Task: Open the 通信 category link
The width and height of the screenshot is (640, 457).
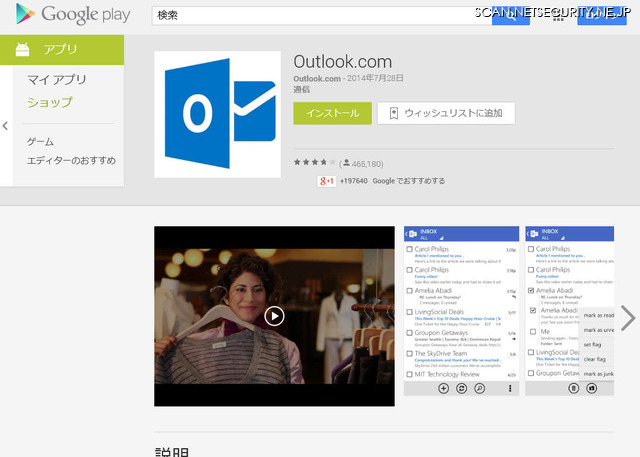Action: click(x=303, y=90)
